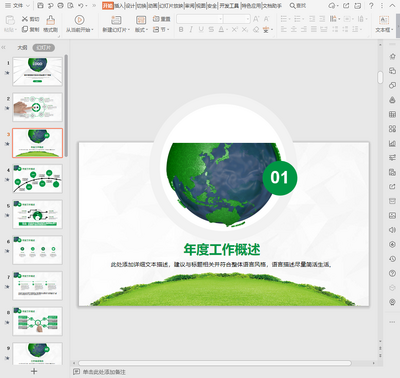Toggle Underline formatting

pos(201,30)
